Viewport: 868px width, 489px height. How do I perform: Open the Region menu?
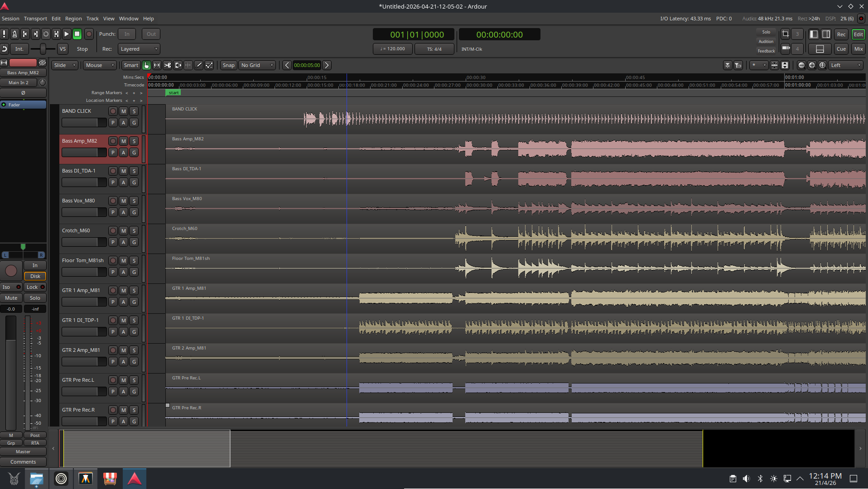click(x=73, y=19)
